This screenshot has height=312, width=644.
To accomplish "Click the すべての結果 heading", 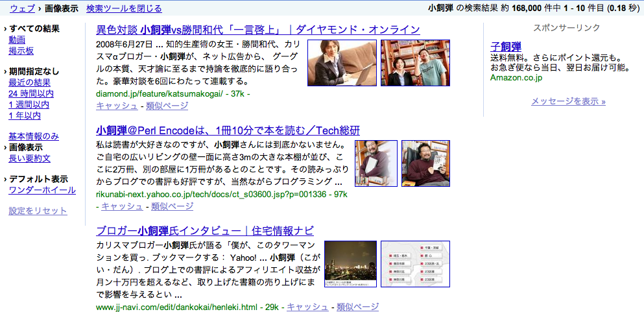I will pos(34,29).
